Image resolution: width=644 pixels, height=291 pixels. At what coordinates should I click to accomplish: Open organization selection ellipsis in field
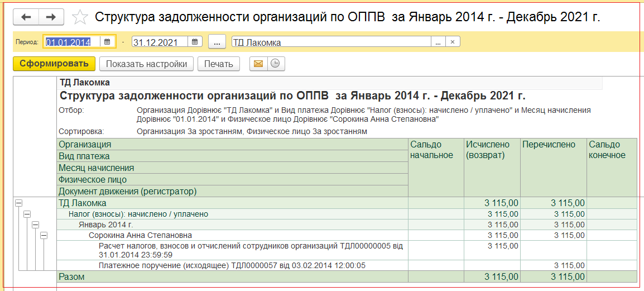click(438, 42)
